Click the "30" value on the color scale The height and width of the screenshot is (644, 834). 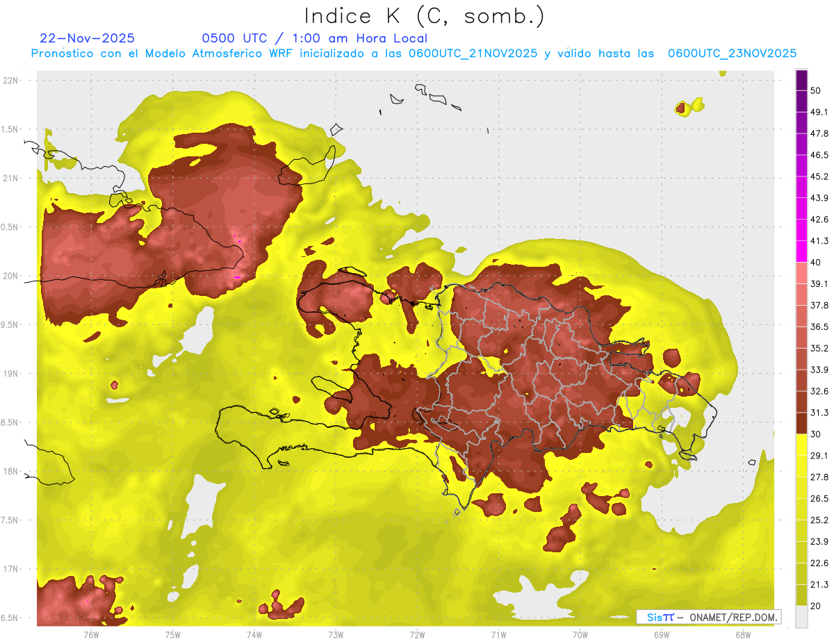pos(816,434)
